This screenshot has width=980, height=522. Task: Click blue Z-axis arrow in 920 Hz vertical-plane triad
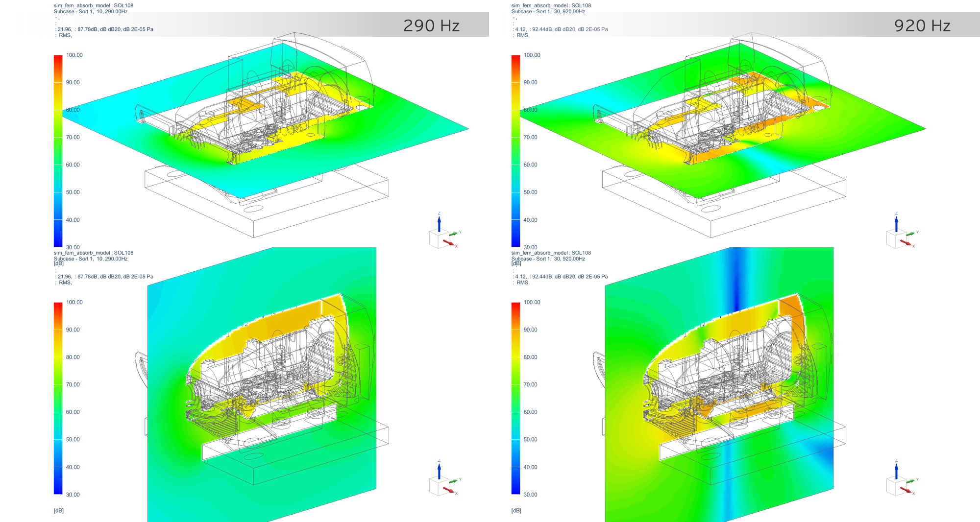(x=896, y=469)
